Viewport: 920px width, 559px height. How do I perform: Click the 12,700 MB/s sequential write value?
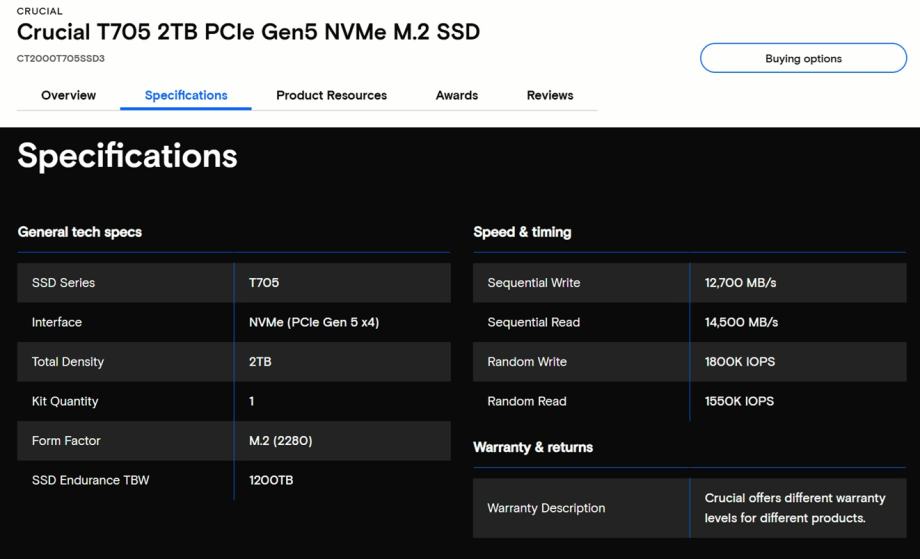coord(741,283)
